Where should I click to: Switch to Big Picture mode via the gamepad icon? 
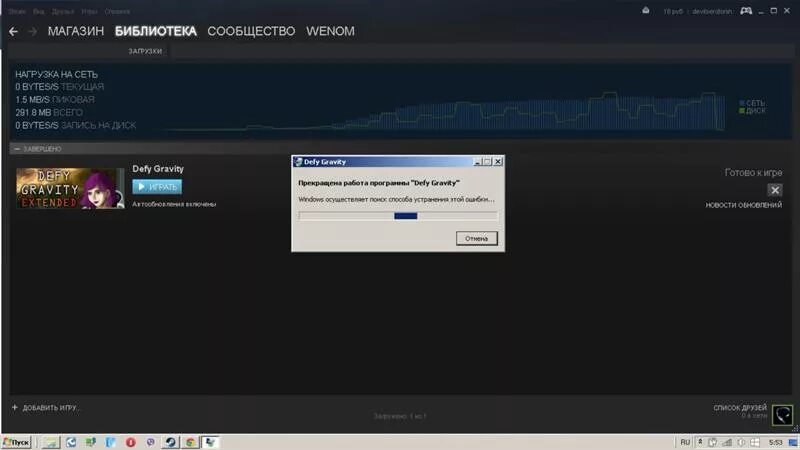click(x=746, y=11)
